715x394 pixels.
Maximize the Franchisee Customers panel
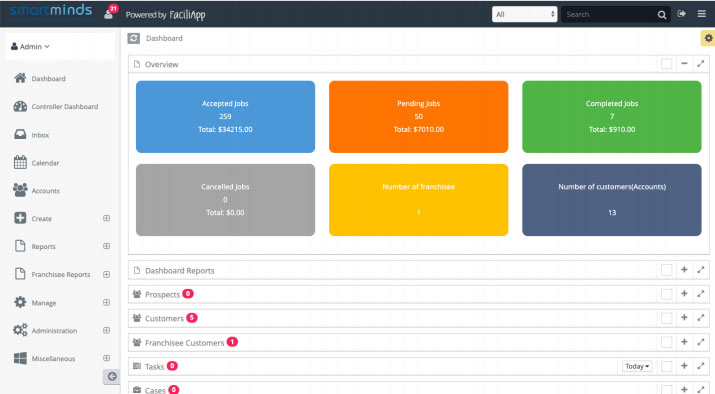(x=701, y=342)
